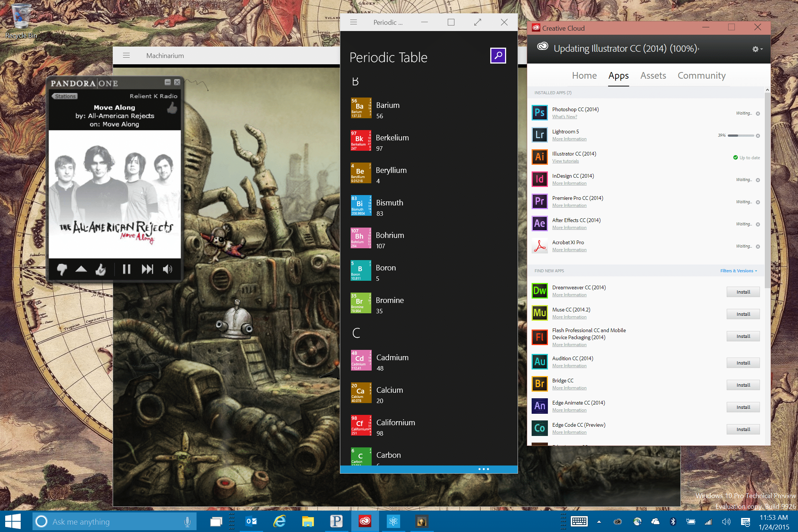Show hidden system tray icons

coord(599,522)
